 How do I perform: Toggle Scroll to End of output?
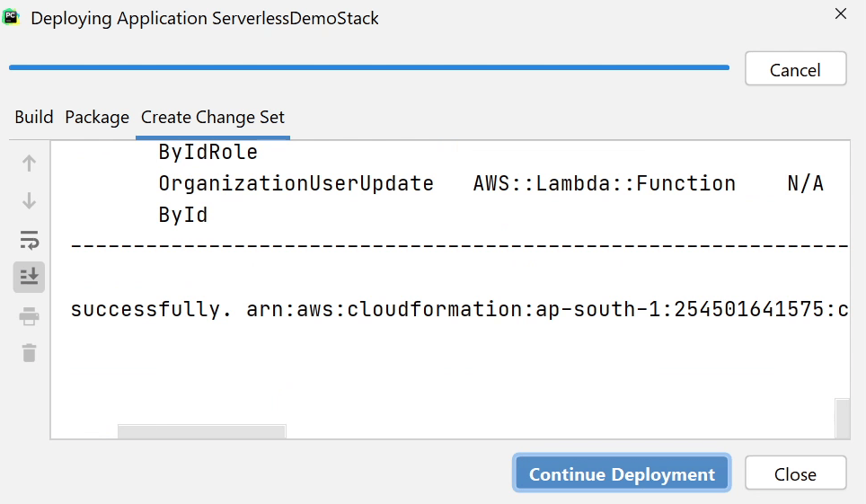29,277
